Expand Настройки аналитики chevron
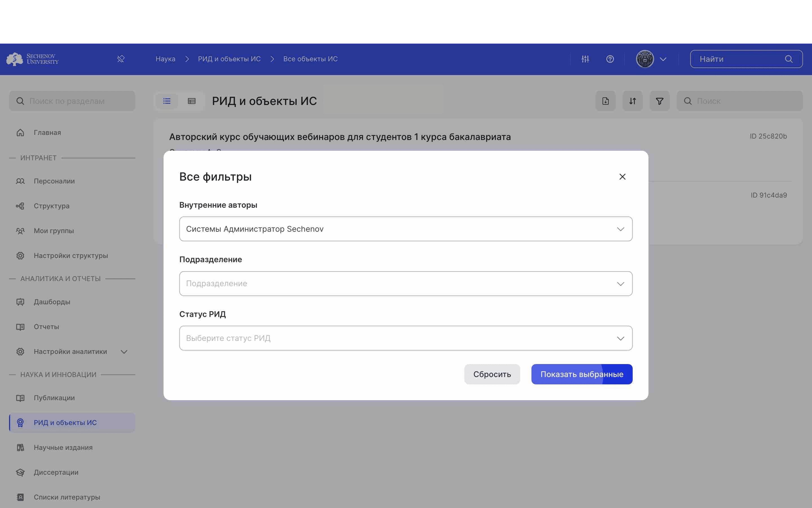 tap(124, 352)
